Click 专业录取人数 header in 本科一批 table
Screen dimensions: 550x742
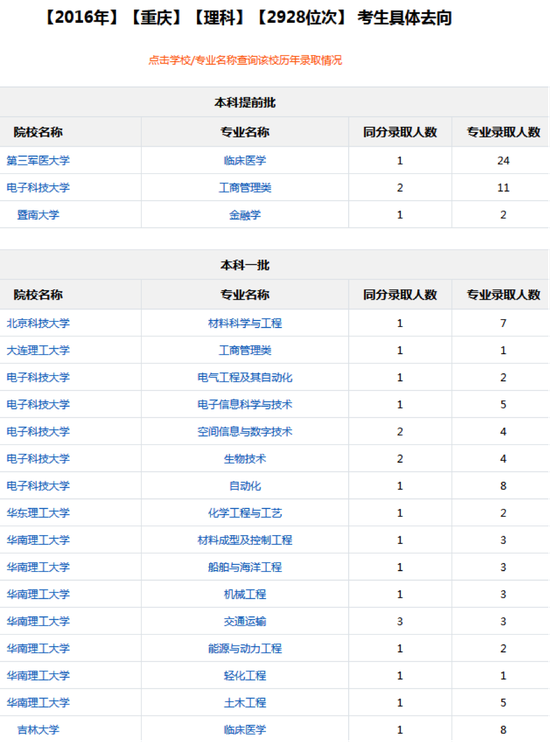click(503, 295)
